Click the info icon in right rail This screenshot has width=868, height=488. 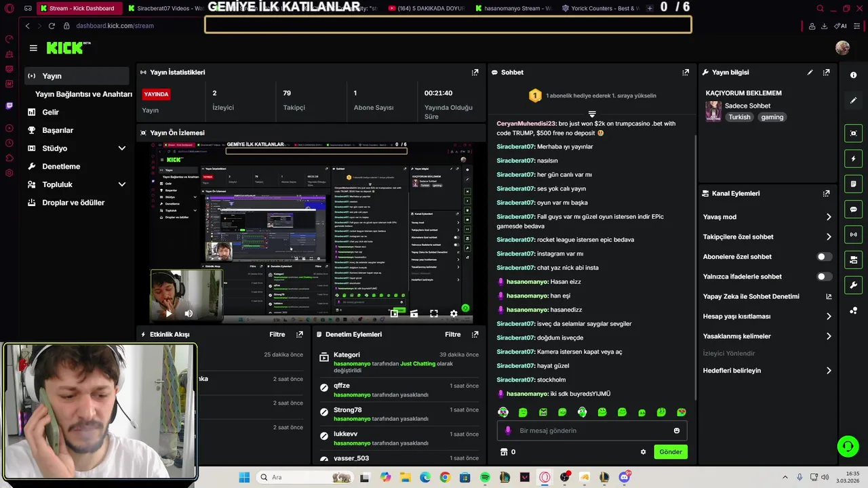(853, 75)
